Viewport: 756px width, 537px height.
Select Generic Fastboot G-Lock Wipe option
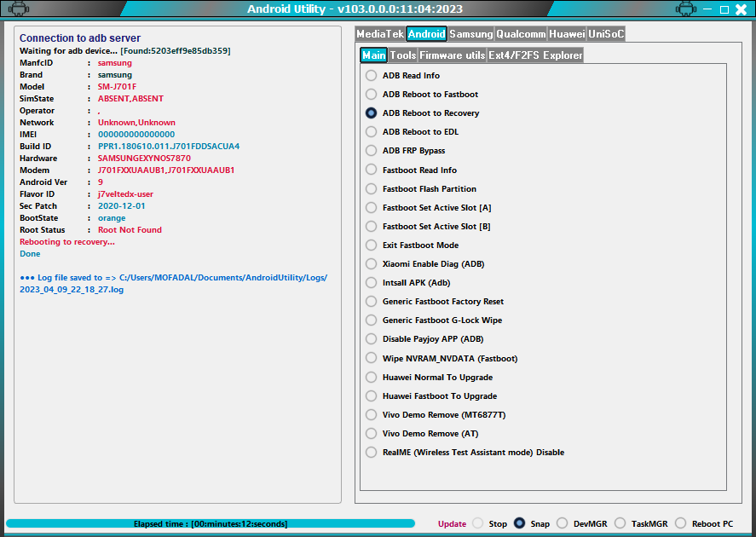(x=371, y=320)
